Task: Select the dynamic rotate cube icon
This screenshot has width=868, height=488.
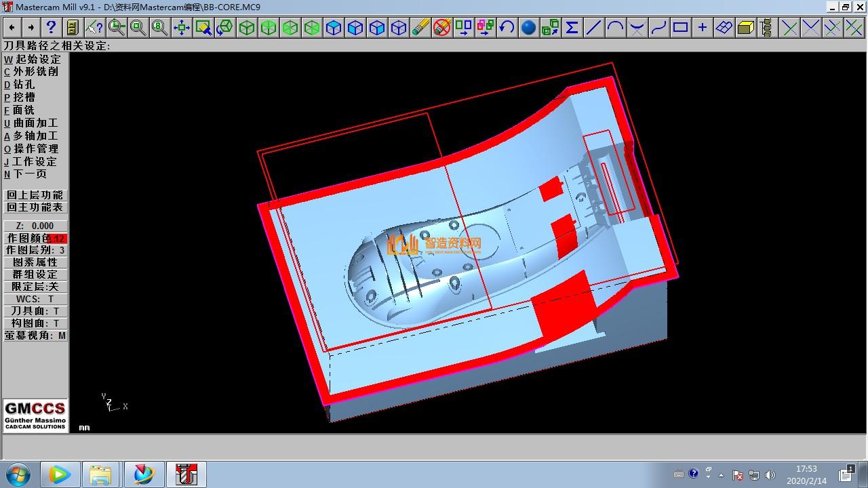Action: click(x=225, y=27)
